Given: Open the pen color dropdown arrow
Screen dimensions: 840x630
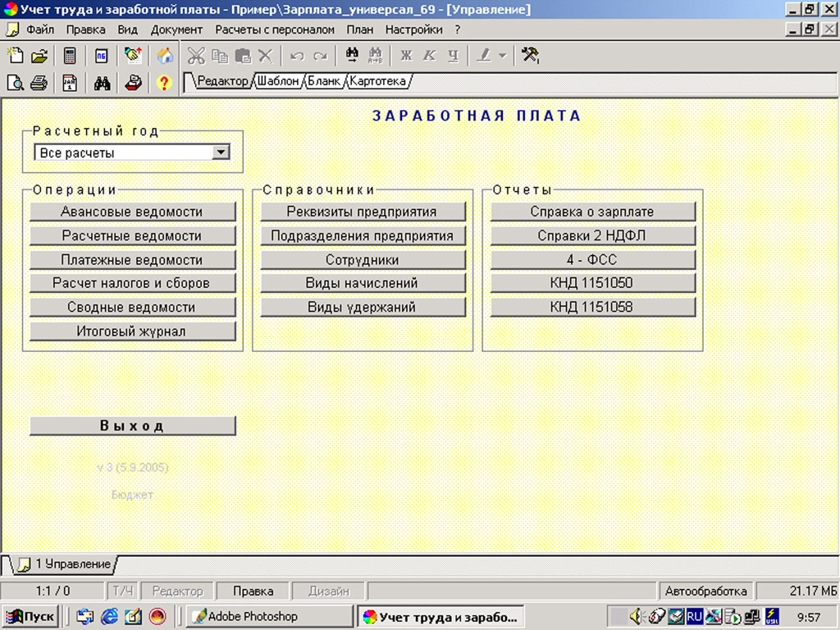Looking at the screenshot, I should [500, 55].
